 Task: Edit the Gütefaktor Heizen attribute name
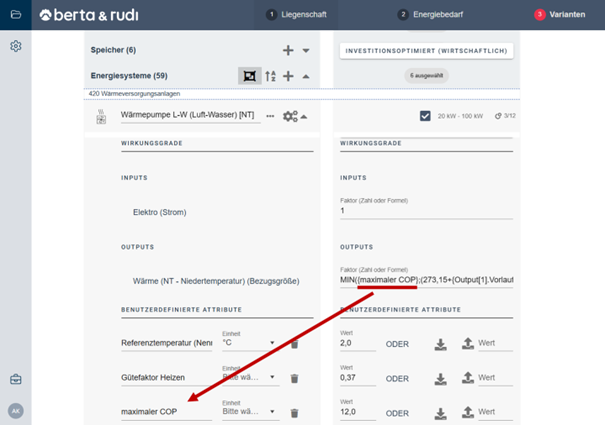167,377
